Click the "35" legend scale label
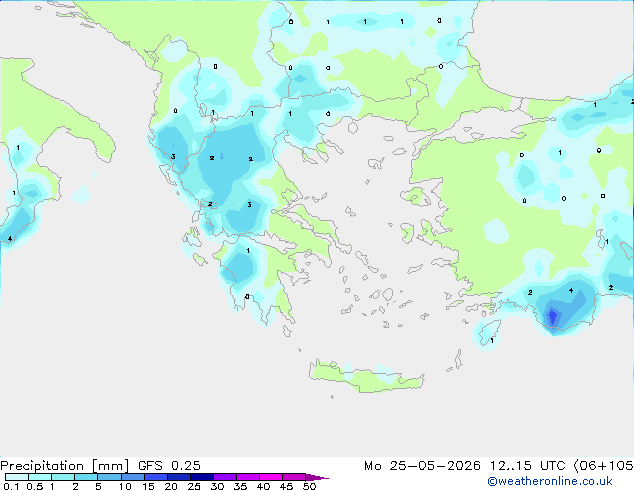634x490 pixels. (x=240, y=486)
